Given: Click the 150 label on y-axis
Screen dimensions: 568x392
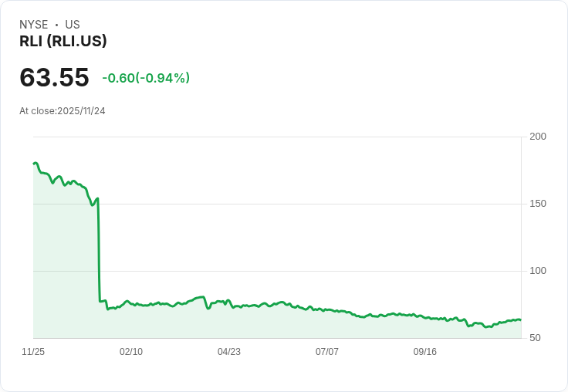Looking at the screenshot, I should pyautogui.click(x=538, y=204).
